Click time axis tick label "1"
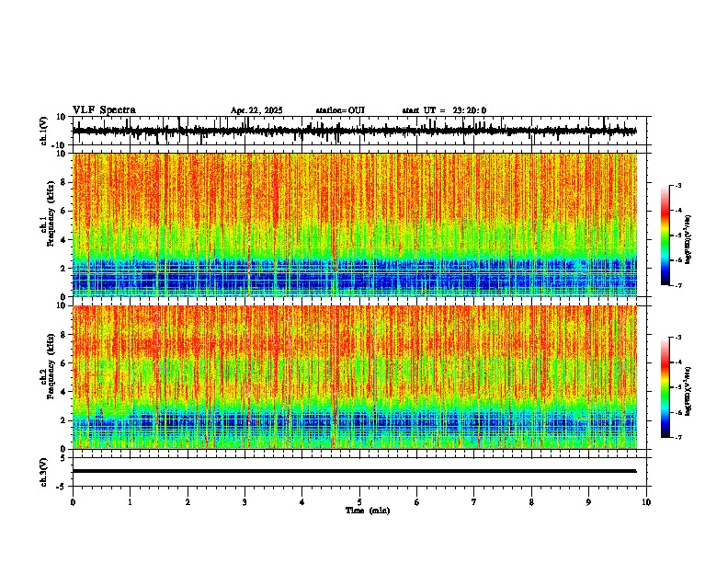728x563 pixels. (x=130, y=502)
